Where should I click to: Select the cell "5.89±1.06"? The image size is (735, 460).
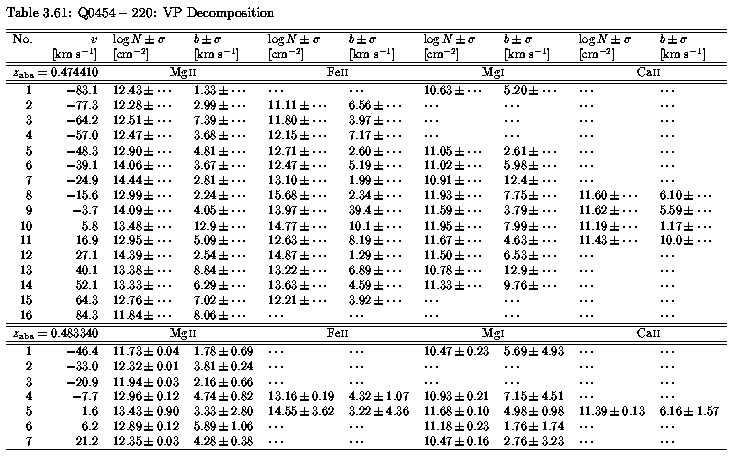coord(224,426)
